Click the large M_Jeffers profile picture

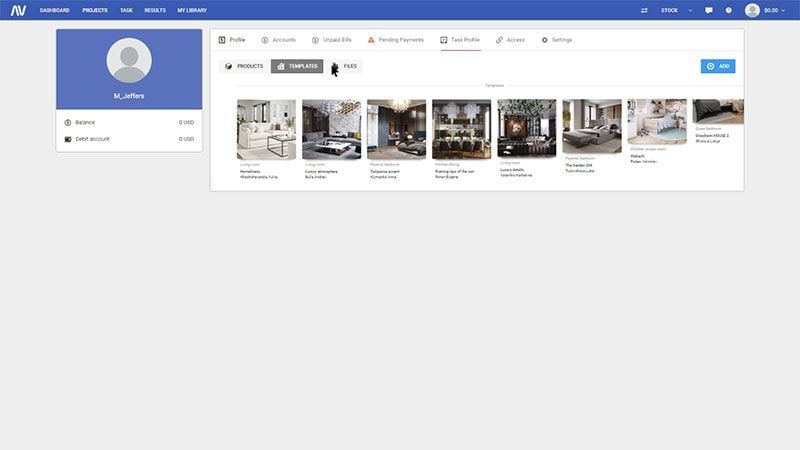[x=129, y=60]
